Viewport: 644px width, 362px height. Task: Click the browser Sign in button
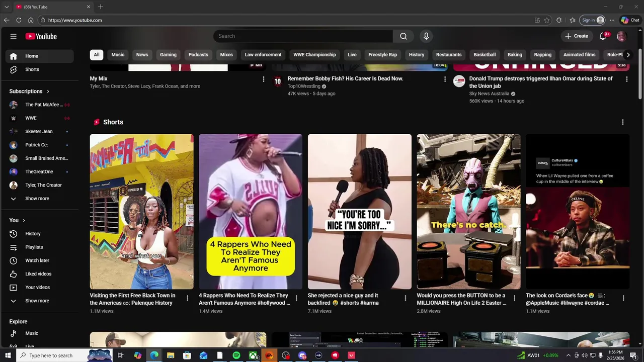click(x=592, y=20)
